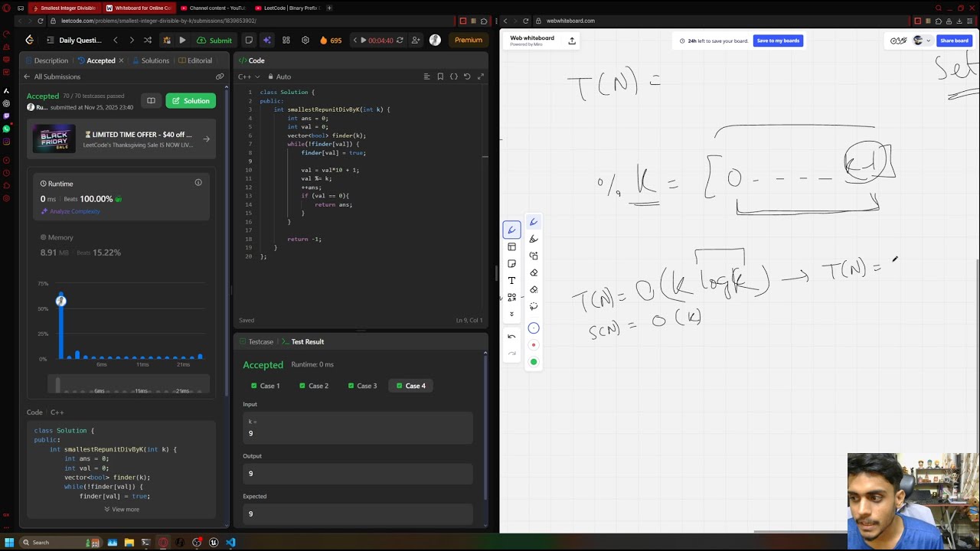Switch to the Description tab

click(x=46, y=60)
